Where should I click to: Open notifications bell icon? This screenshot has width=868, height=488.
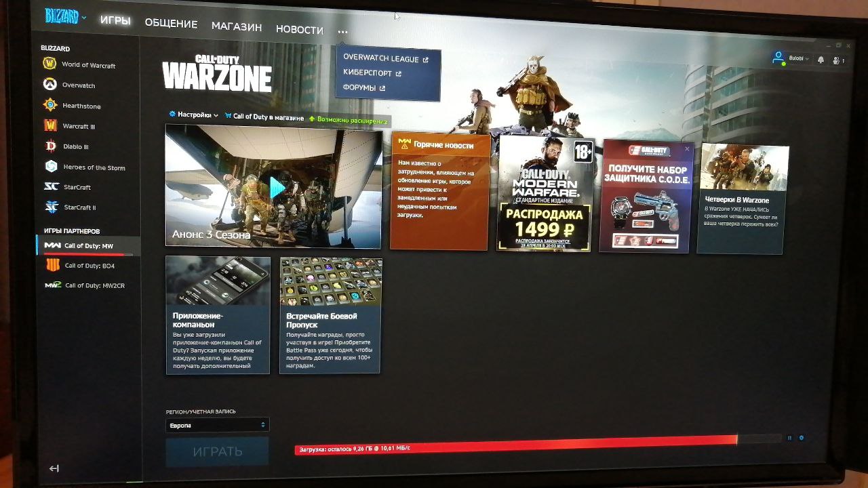click(x=821, y=60)
